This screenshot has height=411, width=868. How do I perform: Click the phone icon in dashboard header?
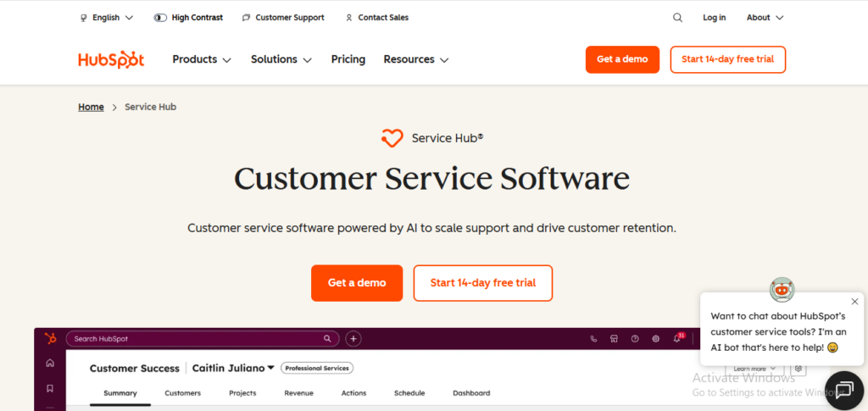[x=593, y=338]
